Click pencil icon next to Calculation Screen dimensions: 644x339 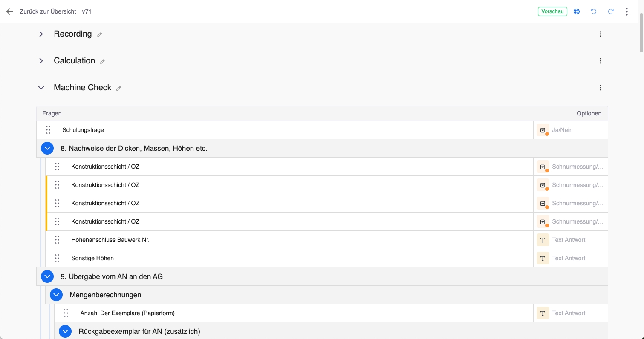click(102, 62)
